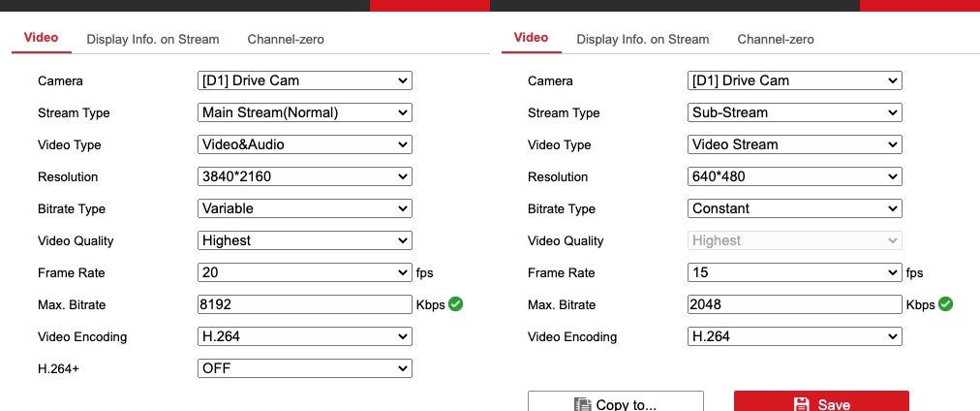
Task: Change the Constant bitrate type dropdown
Action: point(794,208)
